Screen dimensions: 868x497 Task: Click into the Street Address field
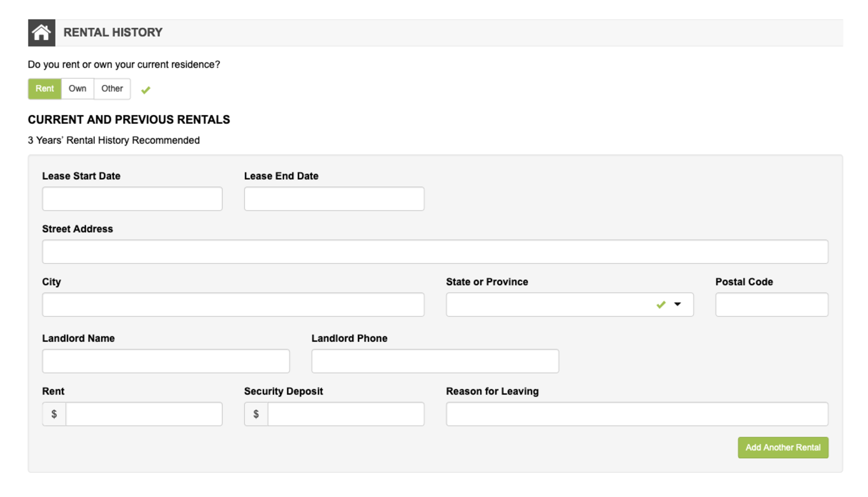(434, 252)
